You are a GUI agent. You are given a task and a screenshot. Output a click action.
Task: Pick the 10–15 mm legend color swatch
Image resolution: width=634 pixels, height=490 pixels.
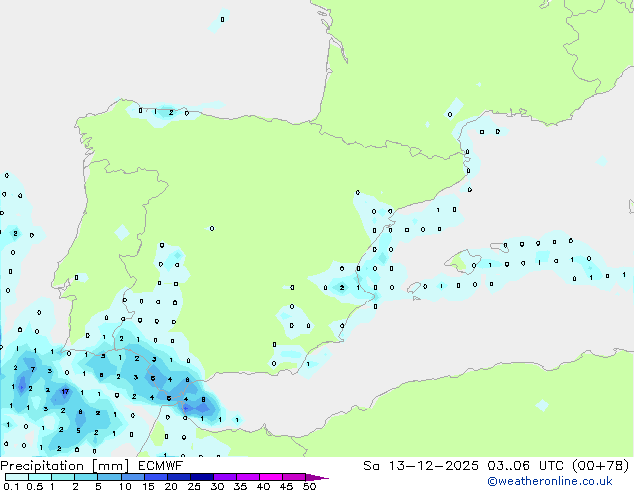pyautogui.click(x=132, y=477)
